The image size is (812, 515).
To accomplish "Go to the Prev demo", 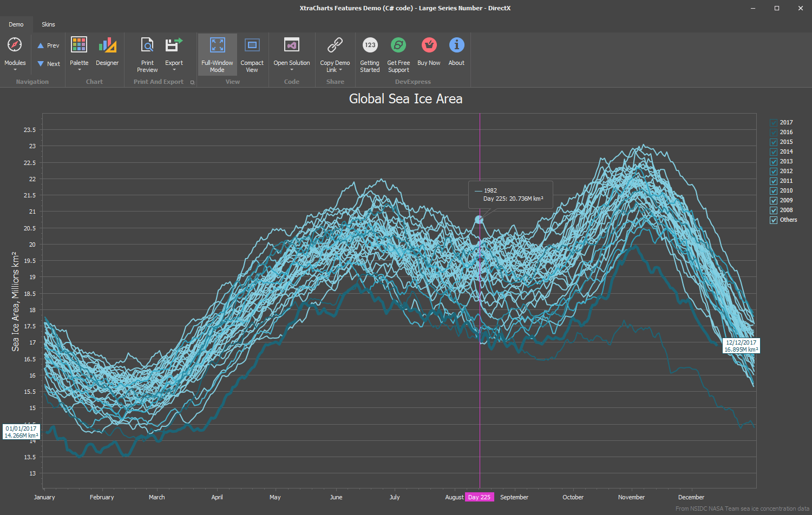I will pyautogui.click(x=48, y=46).
